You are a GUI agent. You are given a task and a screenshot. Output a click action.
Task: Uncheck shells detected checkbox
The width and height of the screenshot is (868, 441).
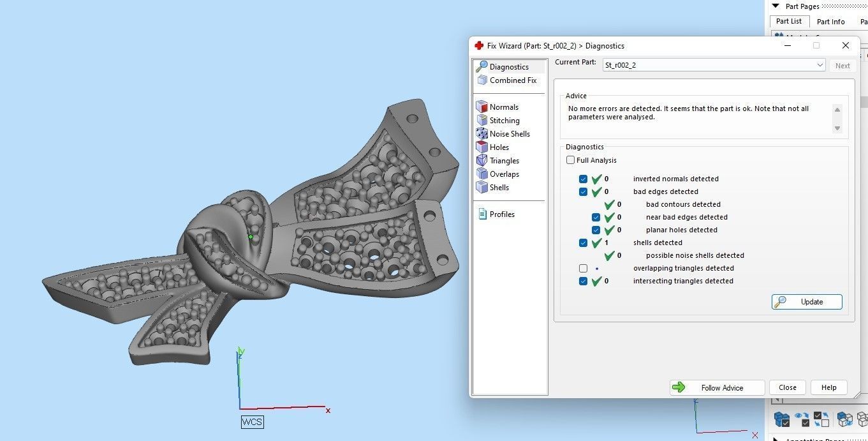583,243
